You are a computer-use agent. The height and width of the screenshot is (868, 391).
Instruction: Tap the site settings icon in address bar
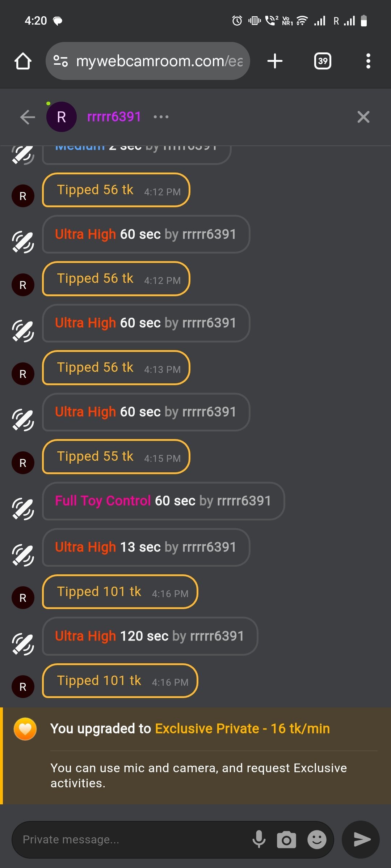(60, 61)
